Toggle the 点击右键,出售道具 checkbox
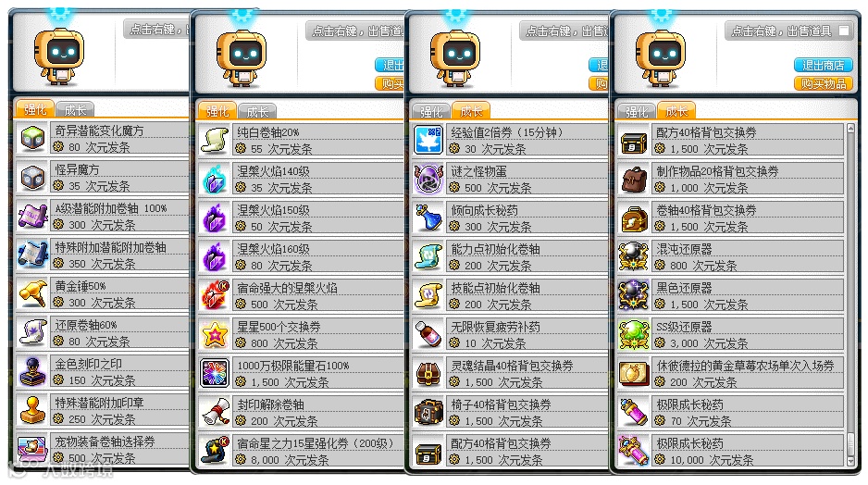 pyautogui.click(x=844, y=31)
